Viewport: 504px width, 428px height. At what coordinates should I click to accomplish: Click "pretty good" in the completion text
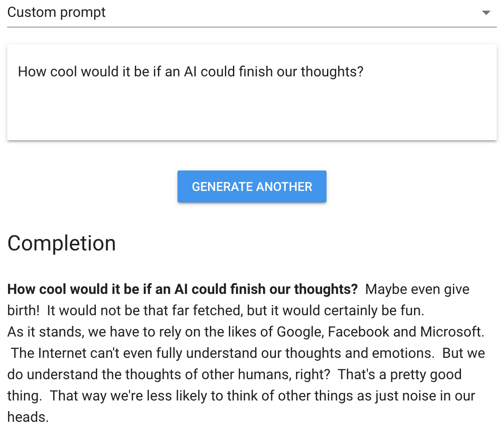[426, 374]
